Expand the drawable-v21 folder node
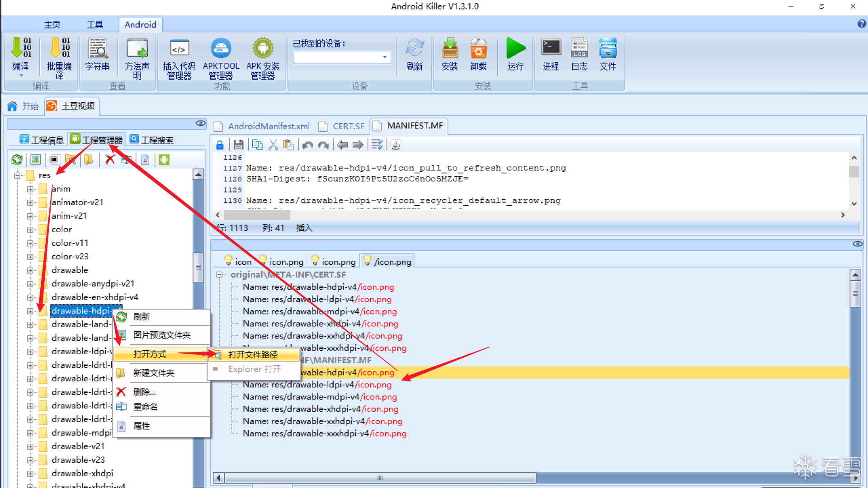 pyautogui.click(x=30, y=446)
